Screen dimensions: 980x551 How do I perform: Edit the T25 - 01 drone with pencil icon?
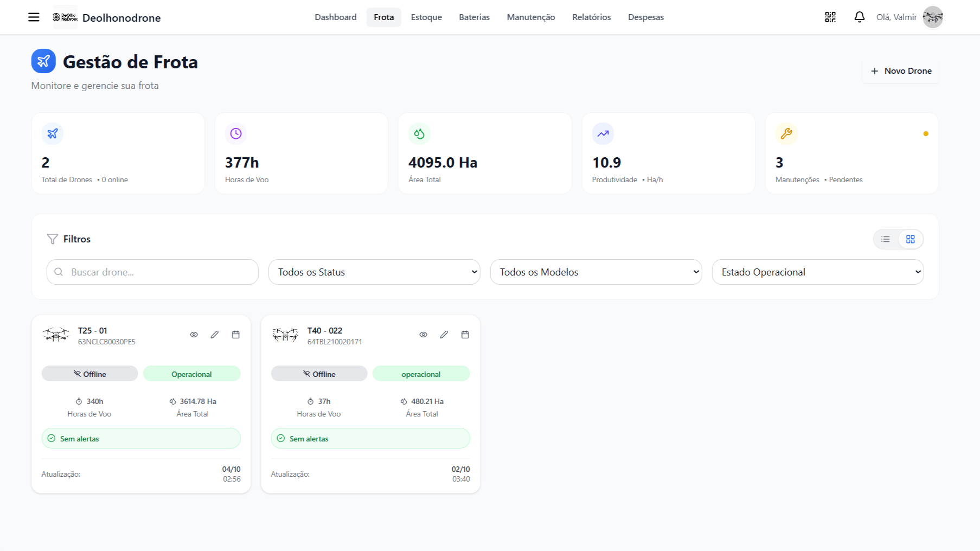pos(215,335)
